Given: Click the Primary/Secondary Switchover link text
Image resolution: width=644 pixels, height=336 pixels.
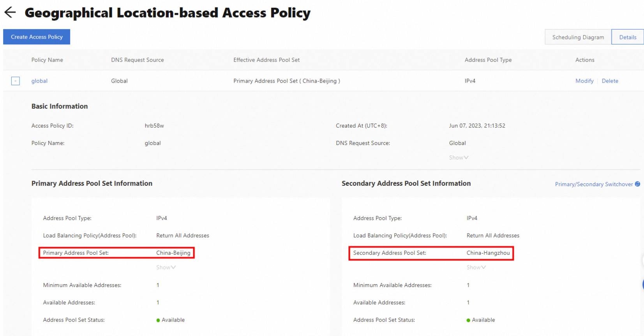Looking at the screenshot, I should pos(594,184).
